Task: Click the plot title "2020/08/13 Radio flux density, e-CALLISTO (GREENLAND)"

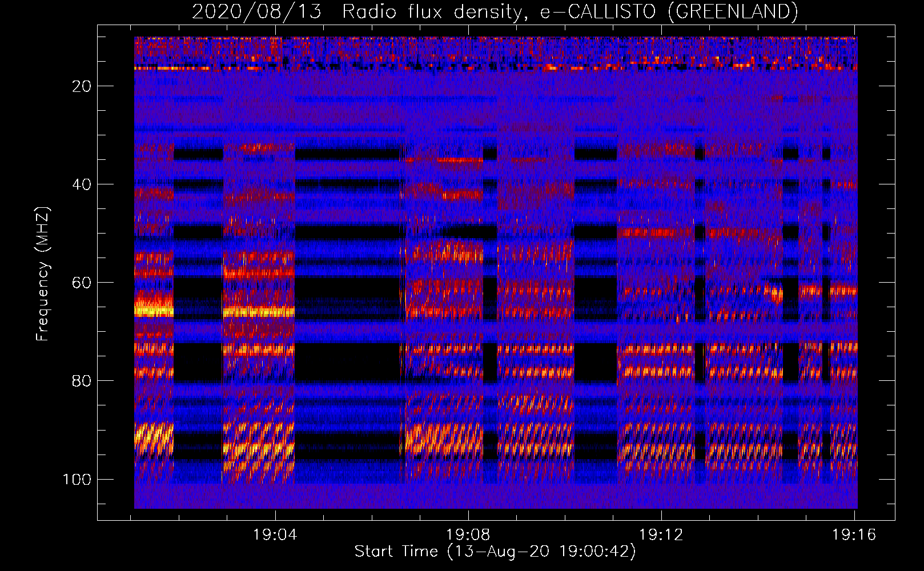Action: coord(495,11)
